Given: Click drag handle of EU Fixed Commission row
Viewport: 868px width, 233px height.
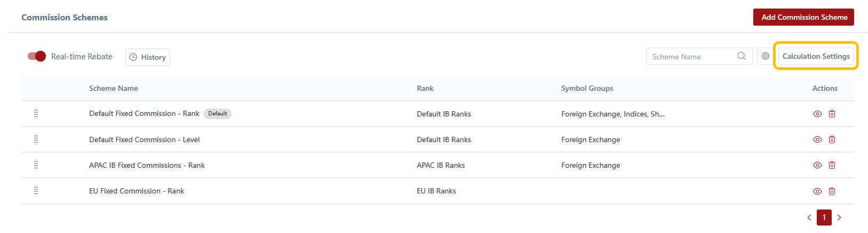Looking at the screenshot, I should tap(36, 191).
